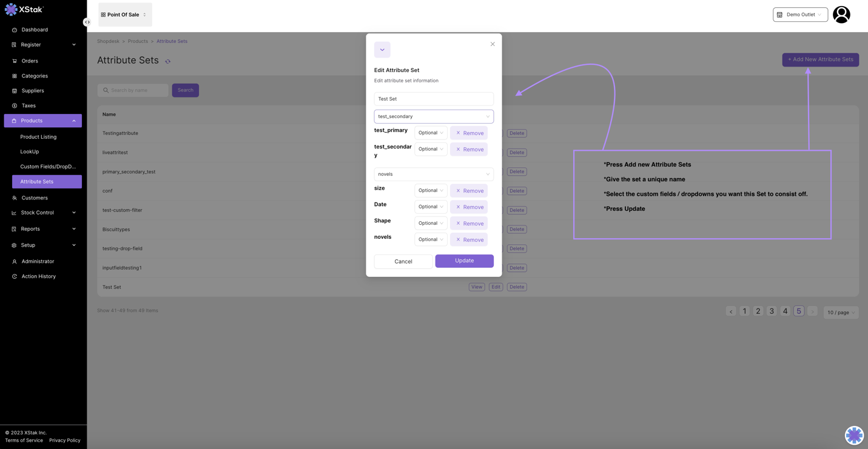
Task: Click the user profile avatar icon
Action: (x=841, y=15)
